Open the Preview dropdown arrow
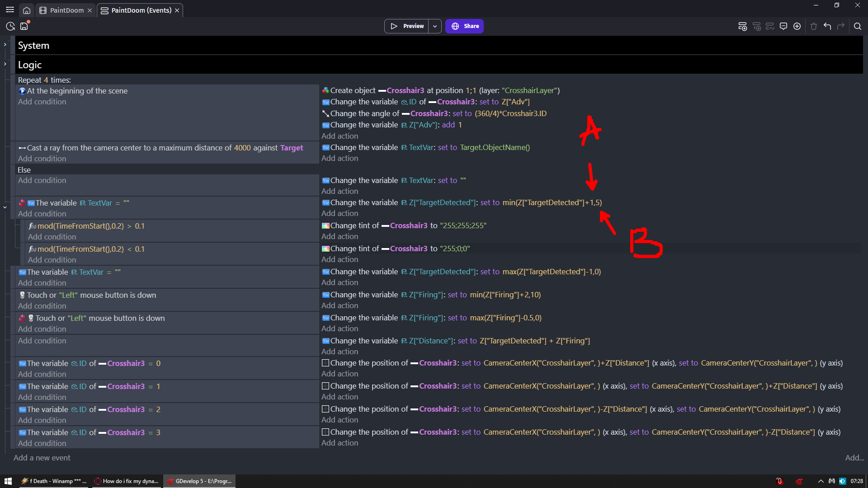868x488 pixels. pyautogui.click(x=434, y=26)
